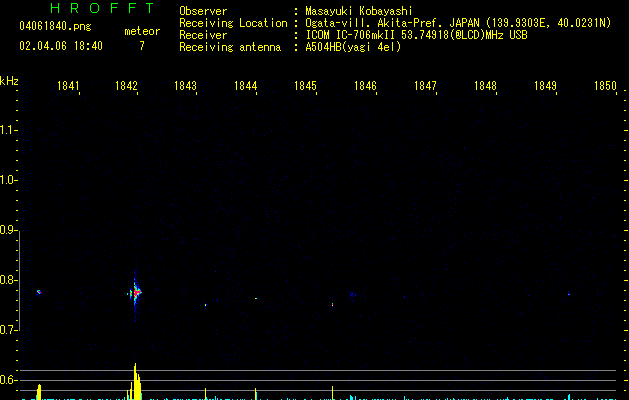Click the kHz axis unit label
629x400 pixels.
click(x=9, y=81)
